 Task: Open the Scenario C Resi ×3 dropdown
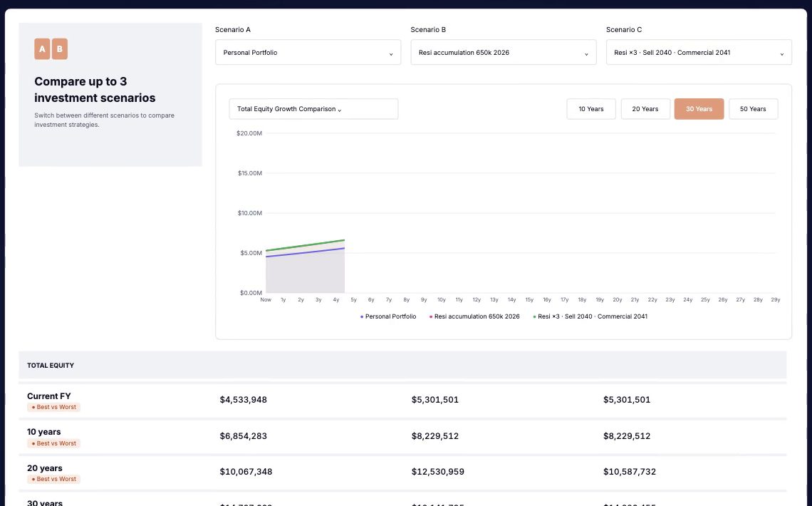tap(699, 52)
